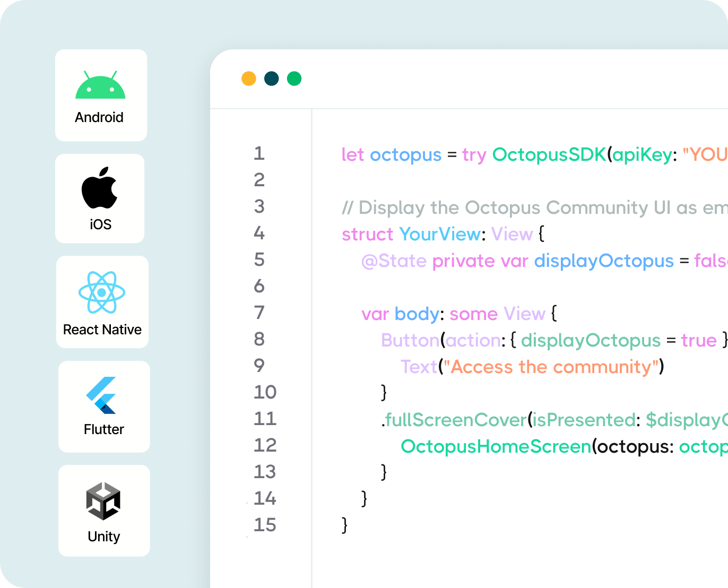This screenshot has height=588, width=728.
Task: Click line number 15 in gutter
Action: 265,525
